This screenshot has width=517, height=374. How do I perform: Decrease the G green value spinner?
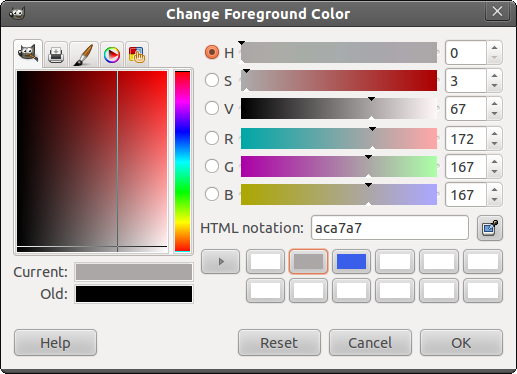pos(494,172)
